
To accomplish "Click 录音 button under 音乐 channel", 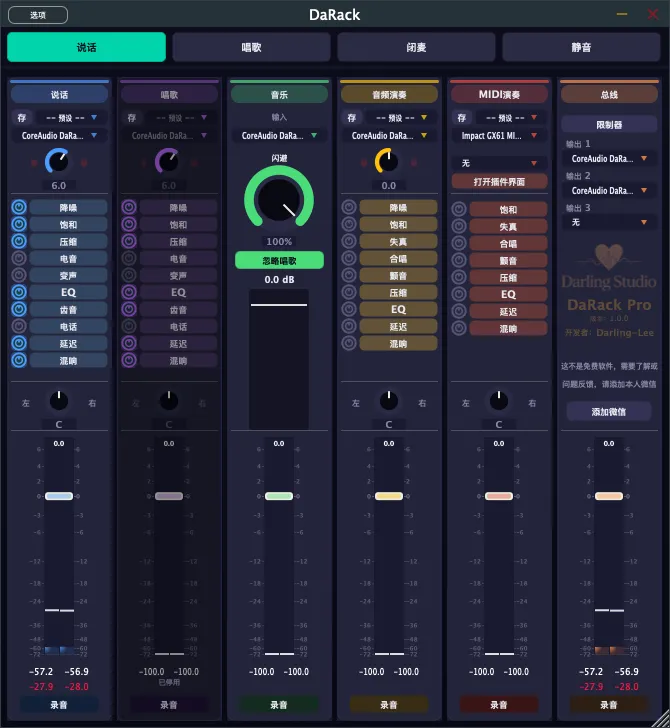I will pyautogui.click(x=279, y=705).
